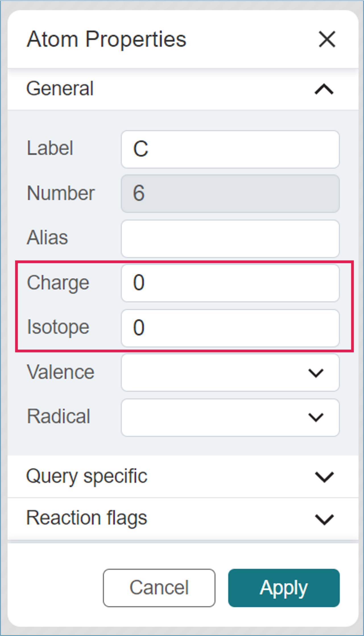This screenshot has height=636, width=364.
Task: Click the Label field containing C
Action: (x=230, y=149)
